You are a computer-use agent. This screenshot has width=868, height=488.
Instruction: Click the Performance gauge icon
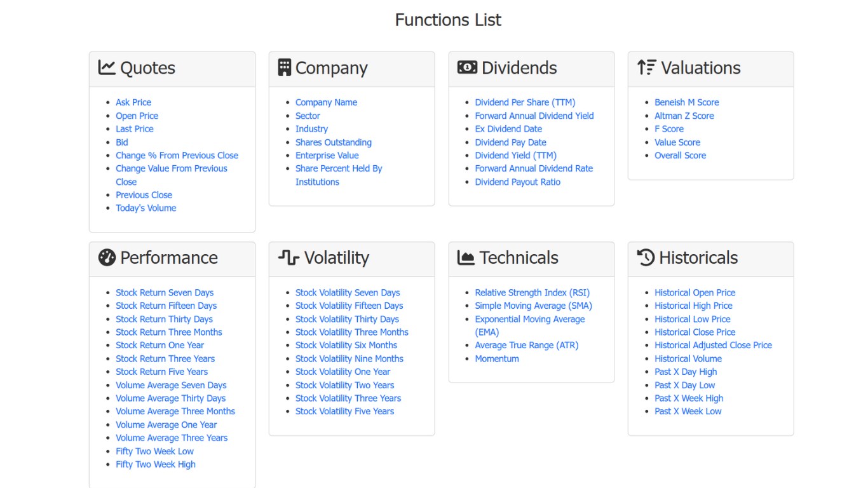click(x=107, y=257)
